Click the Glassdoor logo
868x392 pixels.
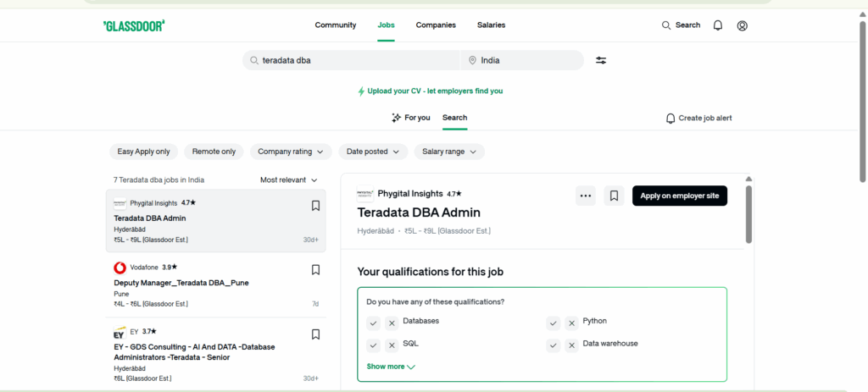134,25
